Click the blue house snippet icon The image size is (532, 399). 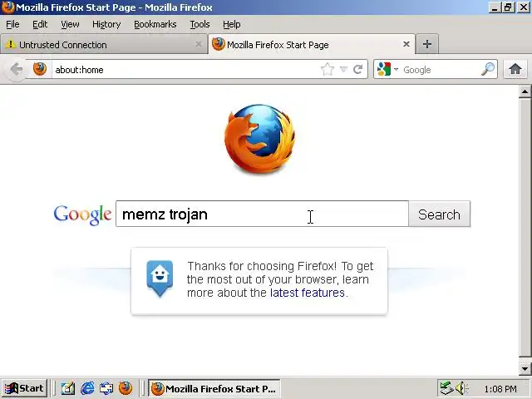[160, 279]
